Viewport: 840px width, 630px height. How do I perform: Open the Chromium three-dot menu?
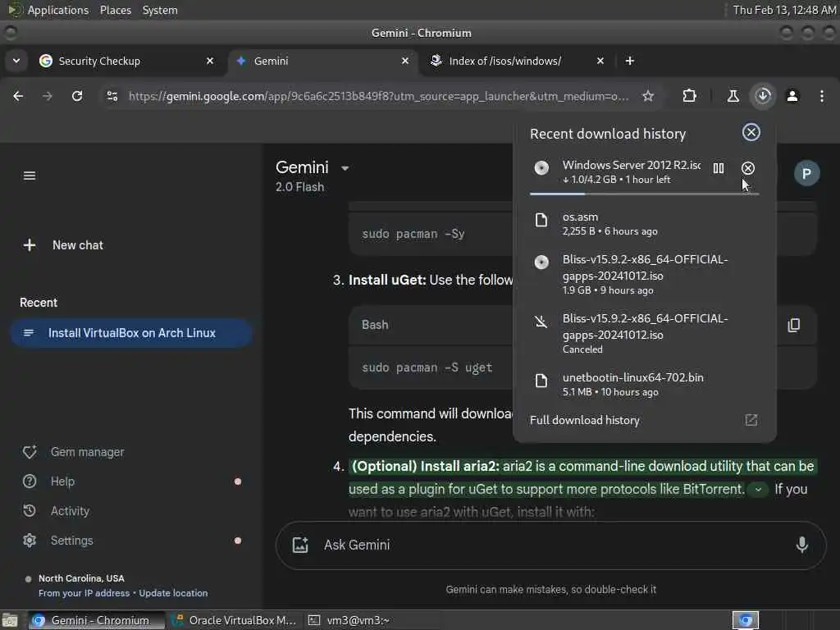pos(822,97)
